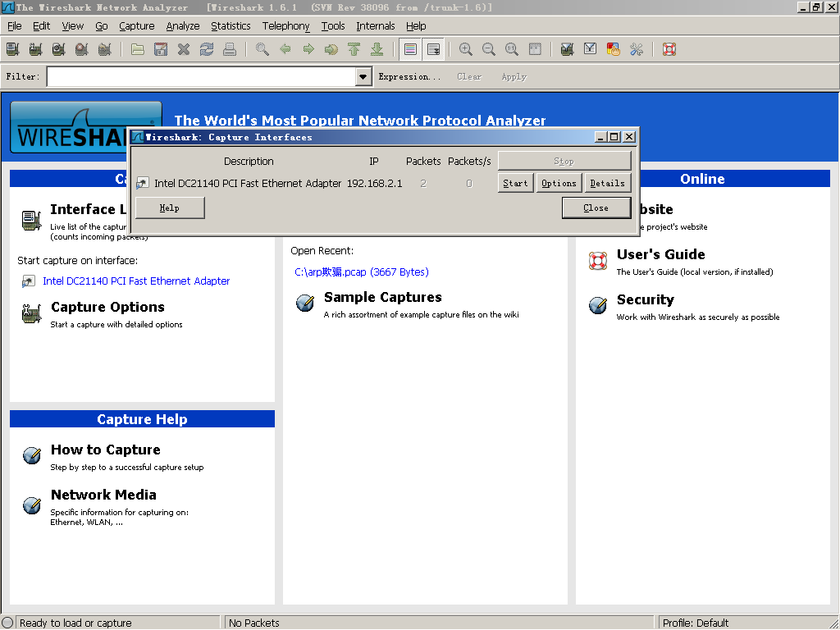Open the recent arp pcap file link
The width and height of the screenshot is (840, 630).
361,272
